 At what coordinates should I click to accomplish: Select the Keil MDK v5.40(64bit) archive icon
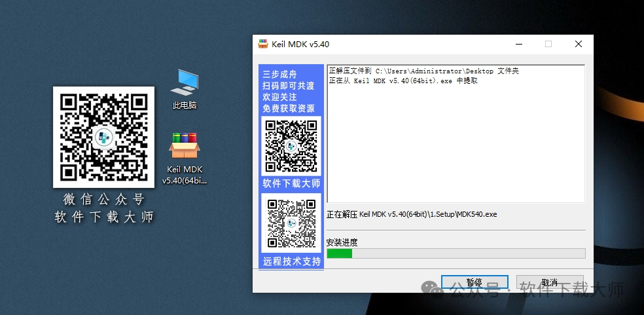click(185, 158)
